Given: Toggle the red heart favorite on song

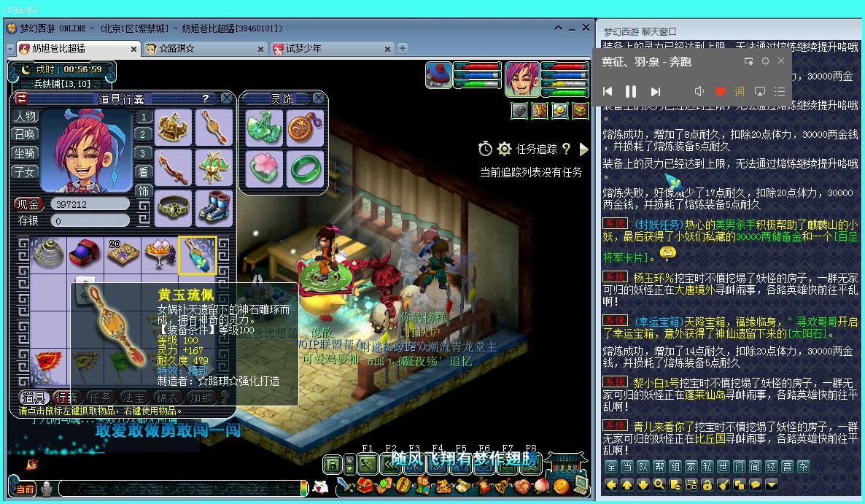Looking at the screenshot, I should (721, 91).
